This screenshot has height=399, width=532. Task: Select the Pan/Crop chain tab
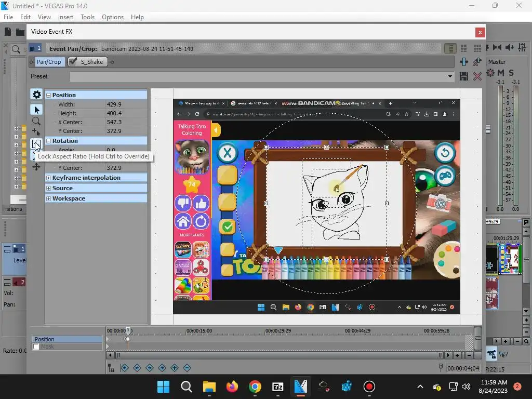(x=49, y=62)
